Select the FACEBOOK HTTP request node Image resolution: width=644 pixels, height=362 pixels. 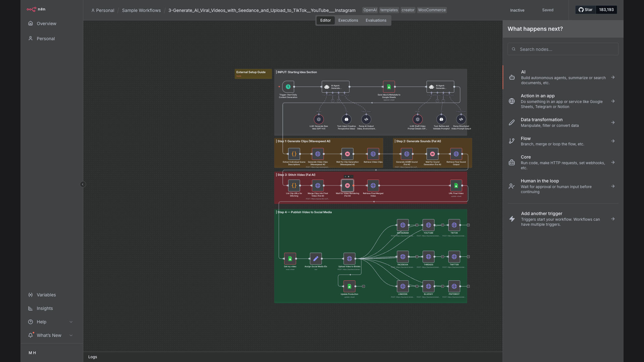coord(403,257)
